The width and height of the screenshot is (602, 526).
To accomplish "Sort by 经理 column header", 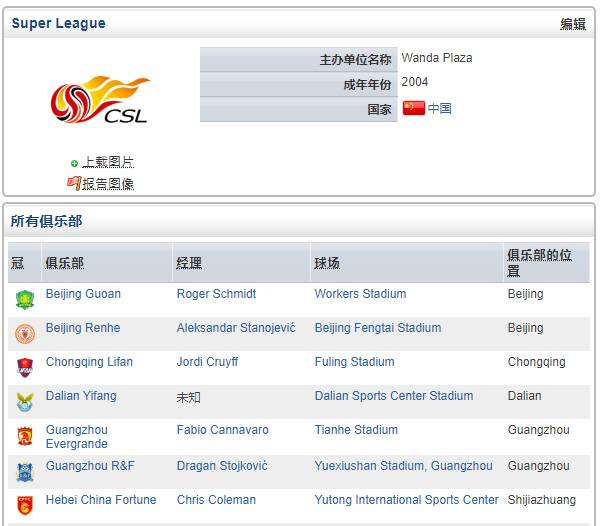I will tap(189, 263).
